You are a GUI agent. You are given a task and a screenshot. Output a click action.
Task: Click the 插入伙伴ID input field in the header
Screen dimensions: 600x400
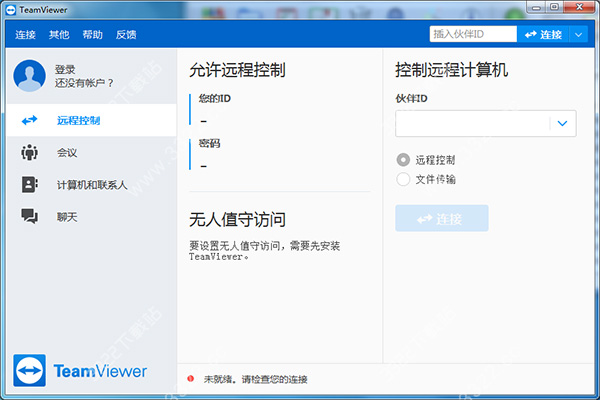(x=473, y=34)
